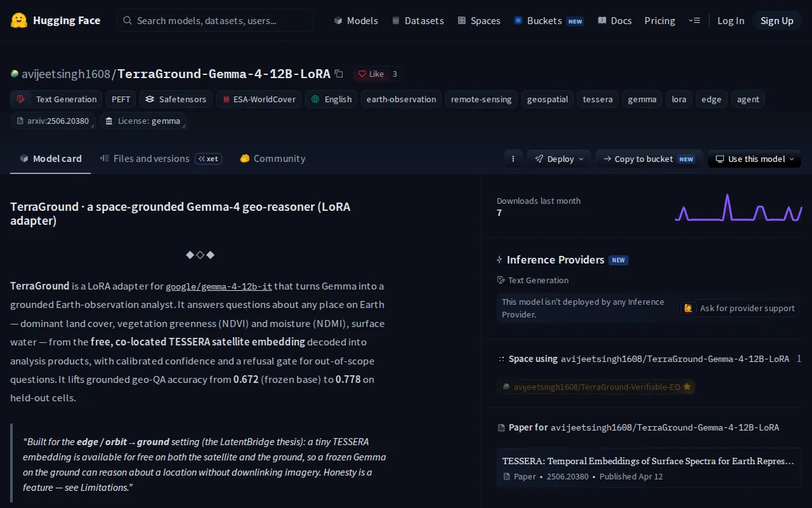Open the three-dot model options menu
This screenshot has width=812, height=508.
click(x=513, y=159)
